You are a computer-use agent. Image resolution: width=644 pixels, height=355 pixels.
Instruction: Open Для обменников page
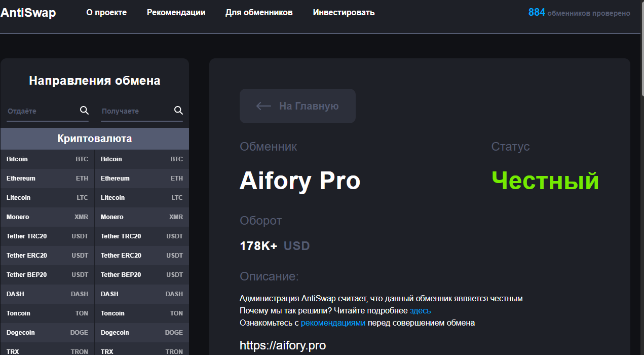click(x=259, y=13)
